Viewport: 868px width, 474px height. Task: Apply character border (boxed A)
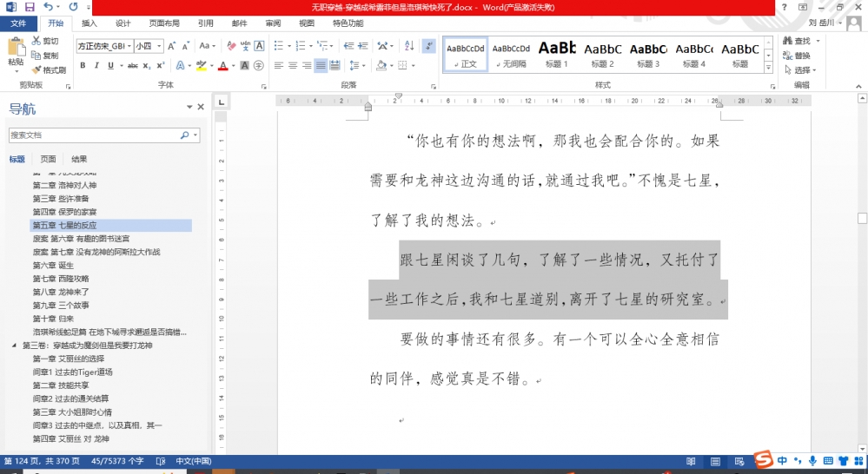259,46
